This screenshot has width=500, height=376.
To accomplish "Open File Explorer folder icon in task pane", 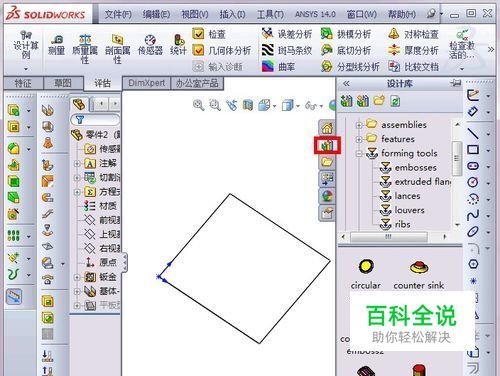I will coord(327,162).
